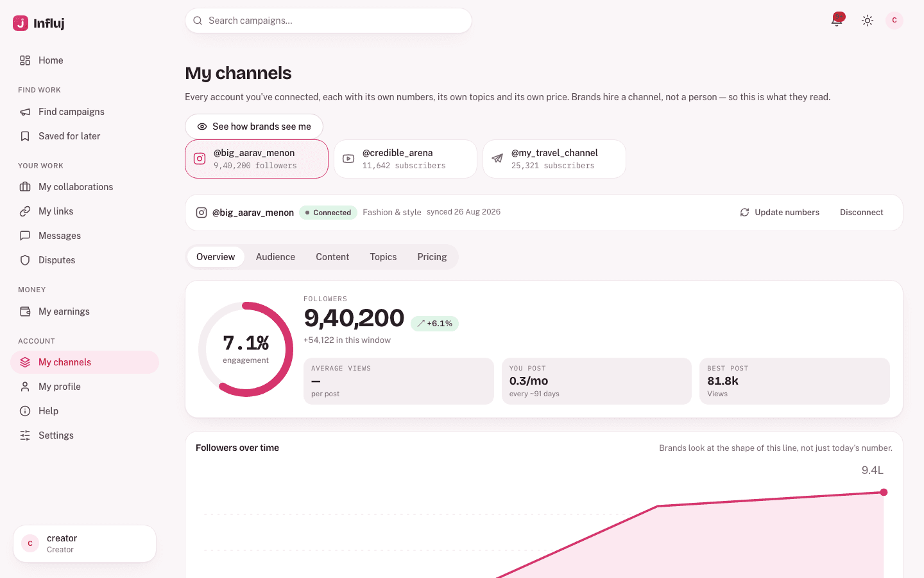Open the creator account card in sidebar
924x578 pixels.
click(85, 544)
